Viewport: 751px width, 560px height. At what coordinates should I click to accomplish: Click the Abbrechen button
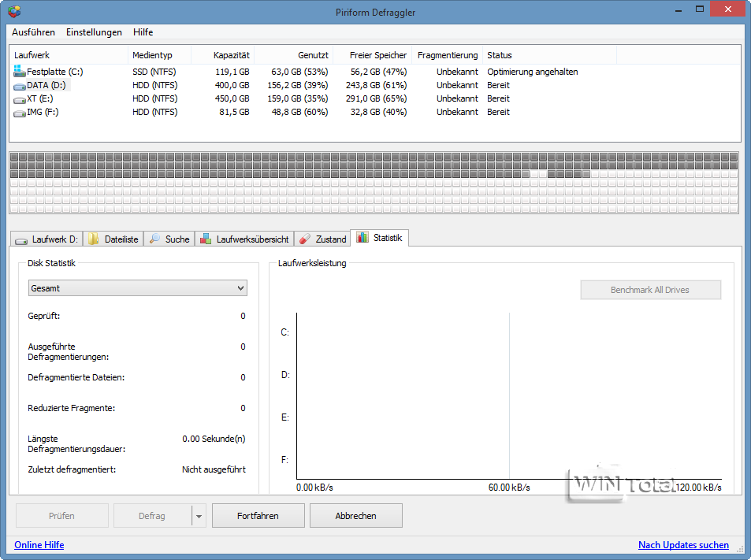tap(356, 516)
